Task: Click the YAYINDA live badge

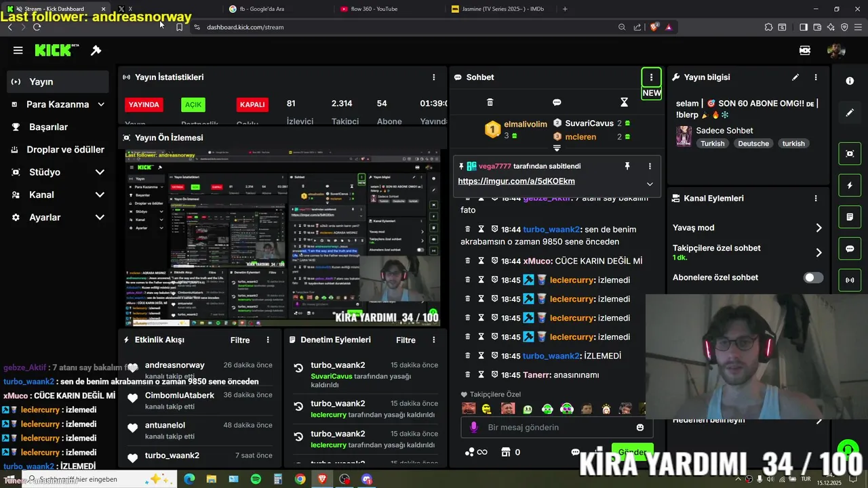Action: 144,105
